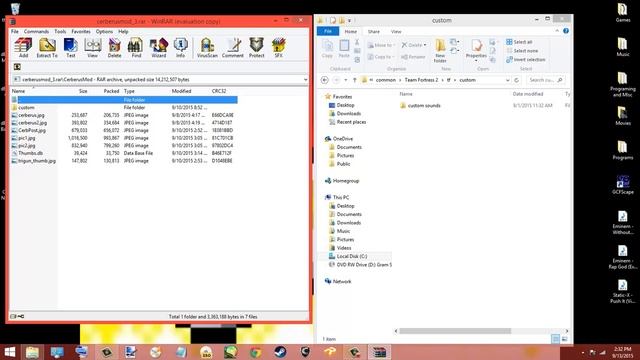The image size is (640, 360).
Task: Open the Favorites menu in WinRAR
Action: coord(81,31)
